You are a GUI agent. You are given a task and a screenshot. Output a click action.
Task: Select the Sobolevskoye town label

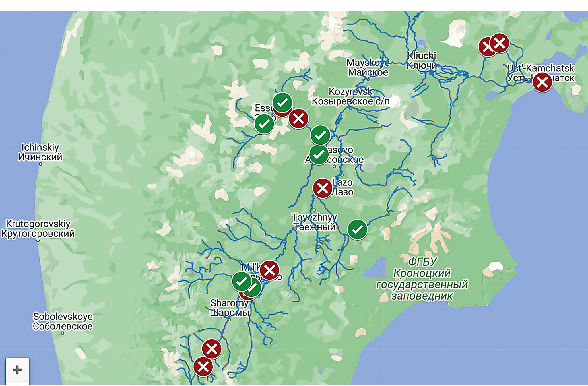(63, 321)
